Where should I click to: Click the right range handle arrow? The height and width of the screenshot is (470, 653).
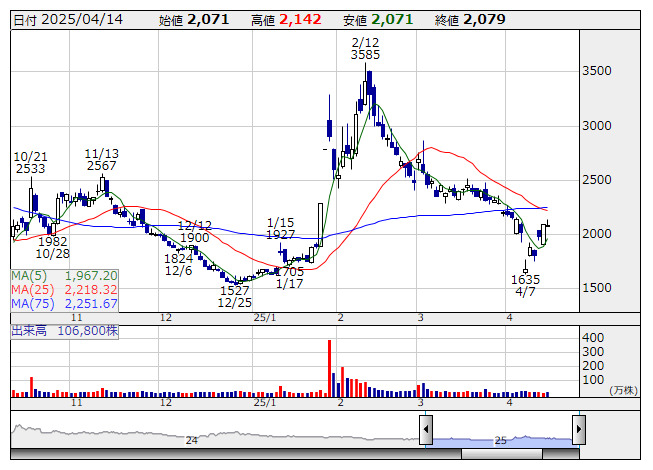point(579,429)
